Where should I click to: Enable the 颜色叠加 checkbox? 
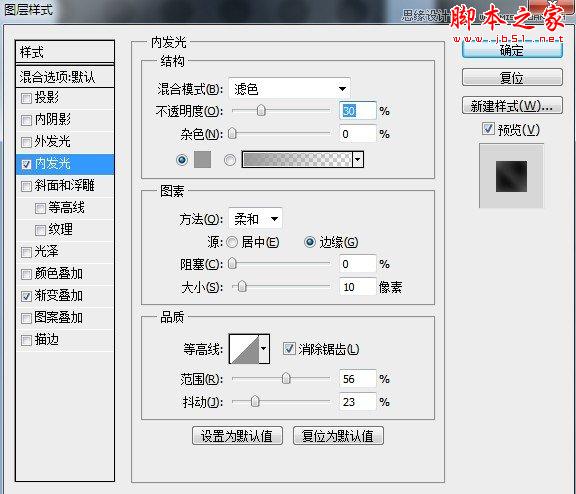[x=26, y=274]
